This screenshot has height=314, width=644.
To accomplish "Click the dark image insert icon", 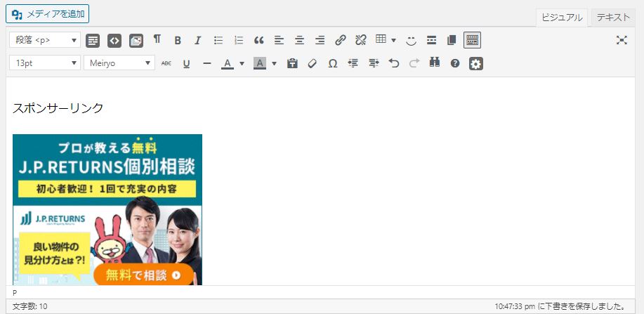I will pos(136,40).
